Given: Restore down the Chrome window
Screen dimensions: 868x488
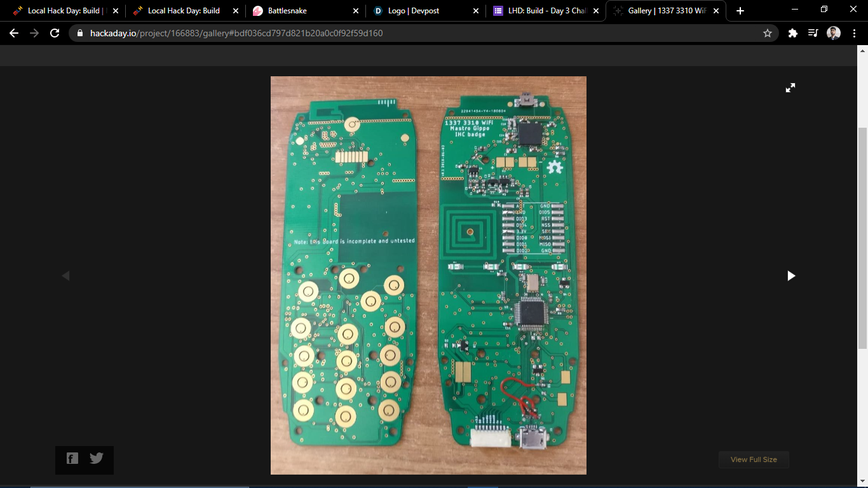Looking at the screenshot, I should (824, 9).
